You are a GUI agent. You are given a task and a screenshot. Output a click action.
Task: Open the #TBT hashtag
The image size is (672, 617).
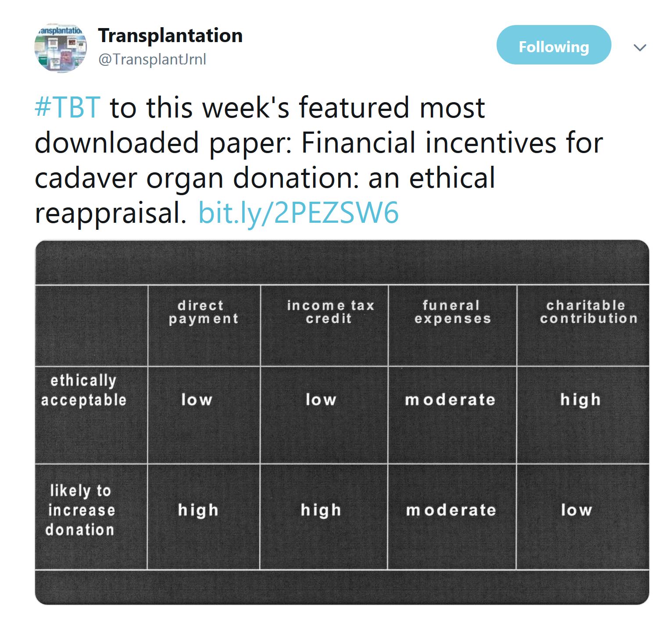point(68,107)
